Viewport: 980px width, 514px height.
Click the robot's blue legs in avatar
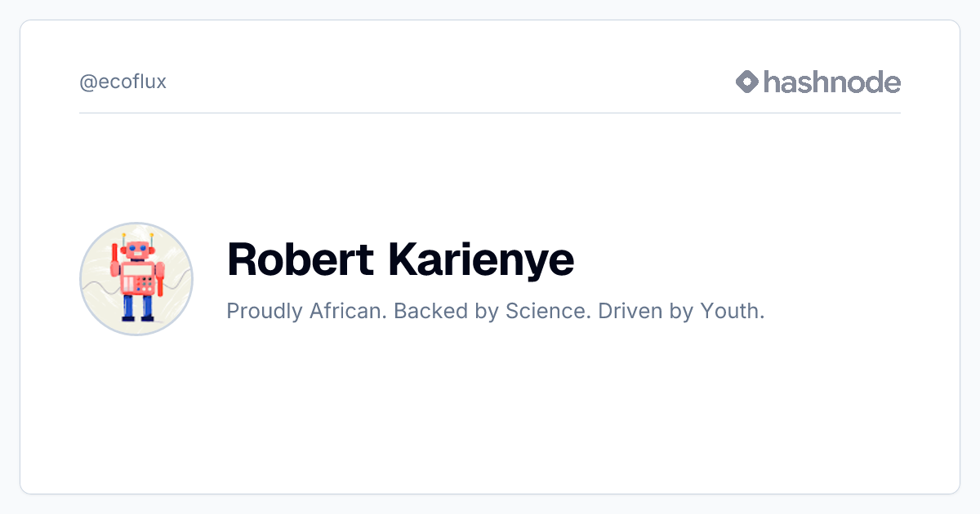pos(137,308)
